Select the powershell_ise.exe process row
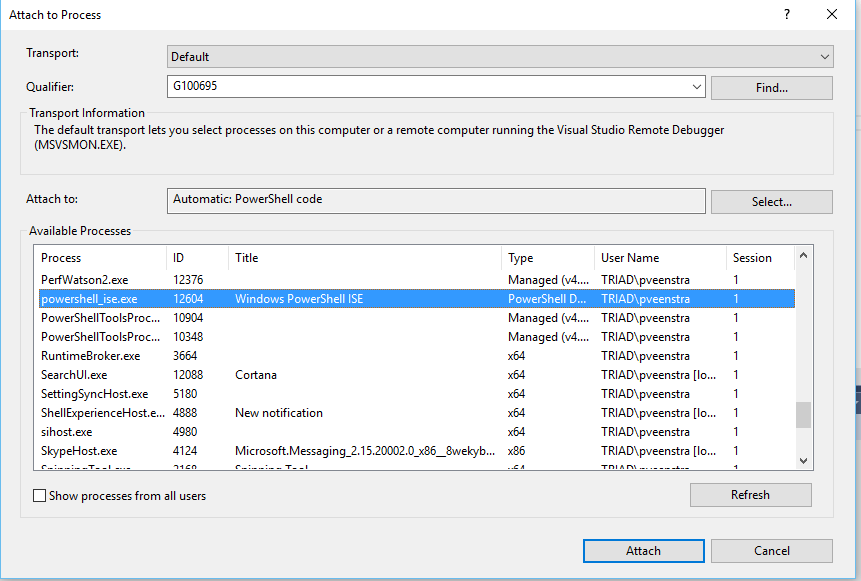Screen dimensions: 861x581 [x=417, y=299]
